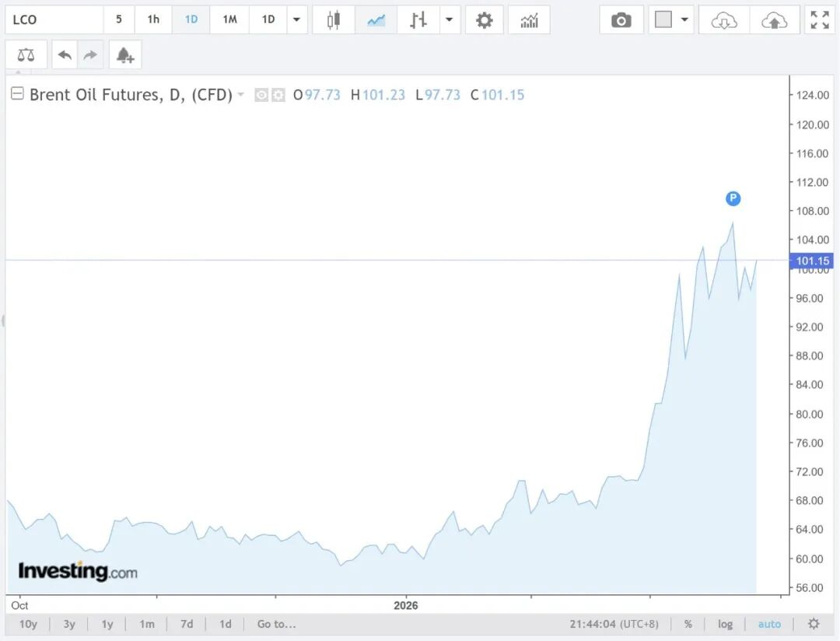Screen dimensions: 840x641
Task: Toggle the auto scale option
Action: pyautogui.click(x=768, y=624)
